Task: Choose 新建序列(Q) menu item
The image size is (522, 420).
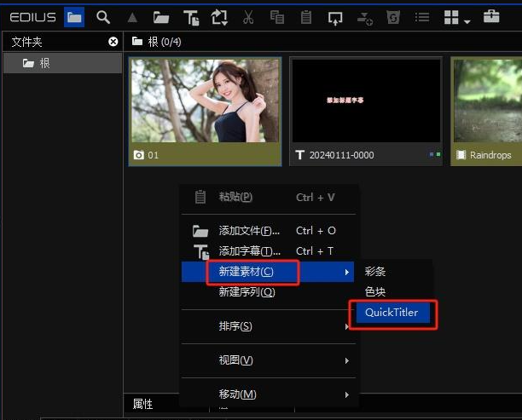Action: tap(269, 292)
